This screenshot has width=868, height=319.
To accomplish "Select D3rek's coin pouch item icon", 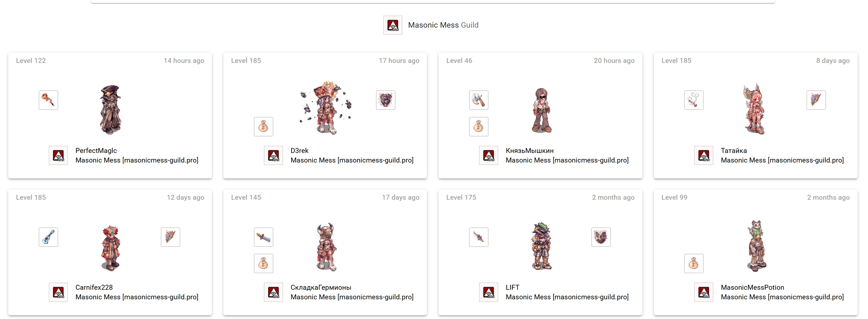I will tap(264, 127).
